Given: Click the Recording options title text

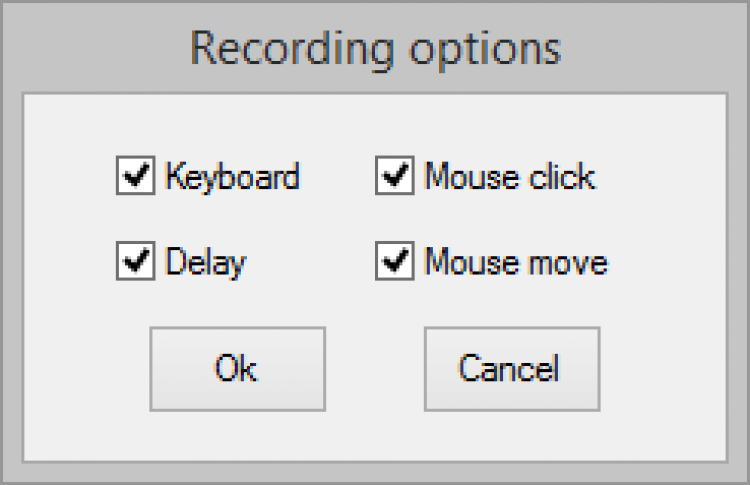Looking at the screenshot, I should (375, 48).
